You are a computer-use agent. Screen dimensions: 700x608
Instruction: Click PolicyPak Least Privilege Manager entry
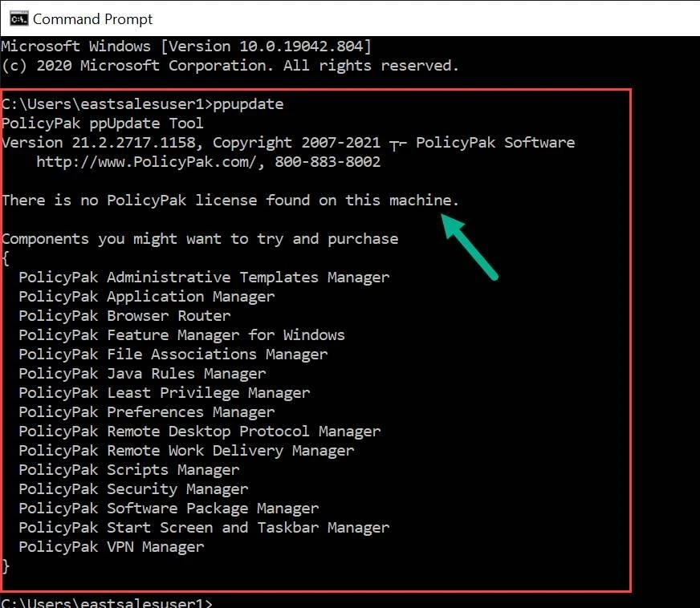coord(164,393)
